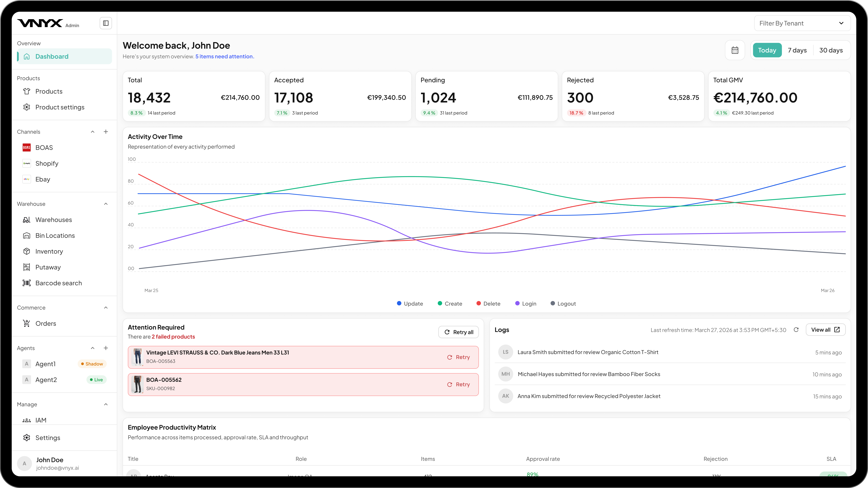Retry the BOA-005562 failed product
The height and width of the screenshot is (488, 868).
point(458,385)
